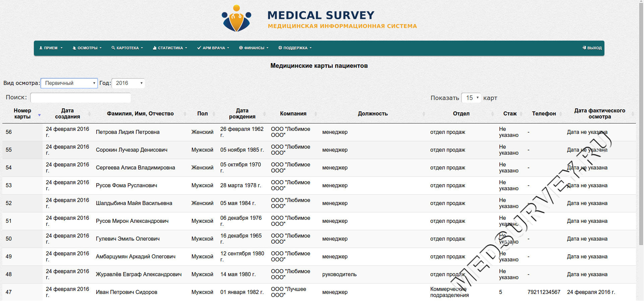Open the Год year dropdown
This screenshot has width=644, height=301.
(x=128, y=83)
